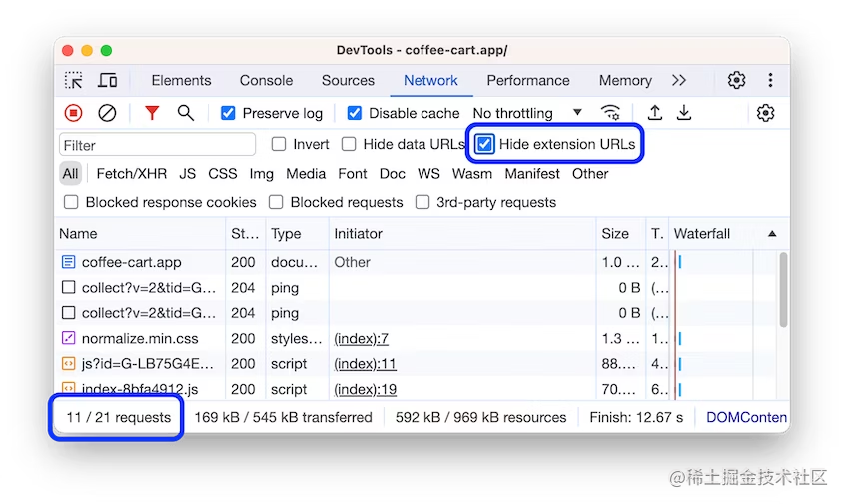Enable the 3rd-party requests checkbox
The width and height of the screenshot is (844, 504).
click(422, 202)
